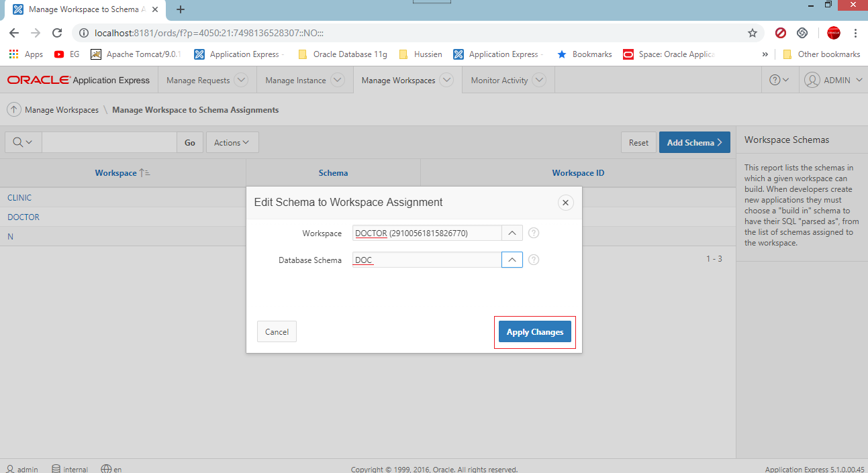This screenshot has width=868, height=473.
Task: Click the help icon beside Database Schema field
Action: (x=533, y=260)
